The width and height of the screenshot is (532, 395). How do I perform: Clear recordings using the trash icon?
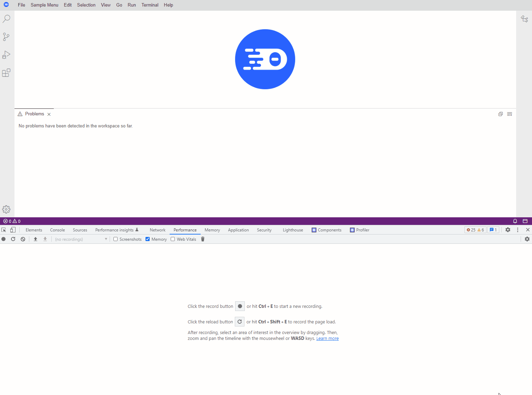tap(203, 239)
